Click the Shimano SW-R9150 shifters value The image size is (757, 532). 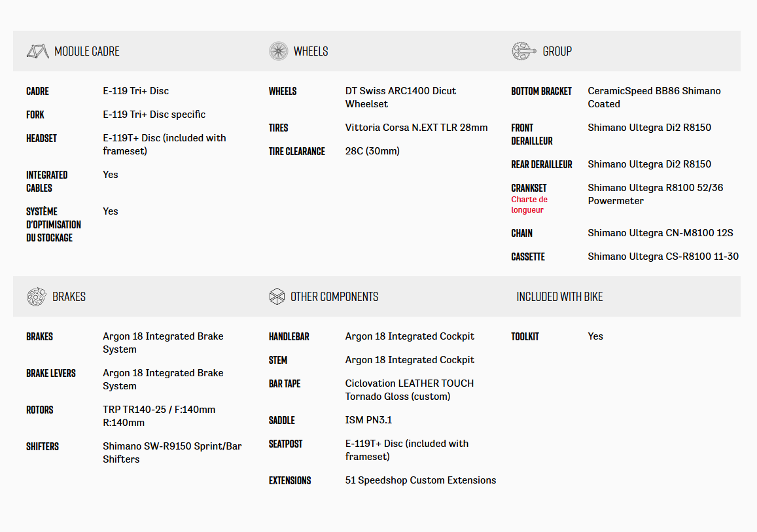coord(172,453)
